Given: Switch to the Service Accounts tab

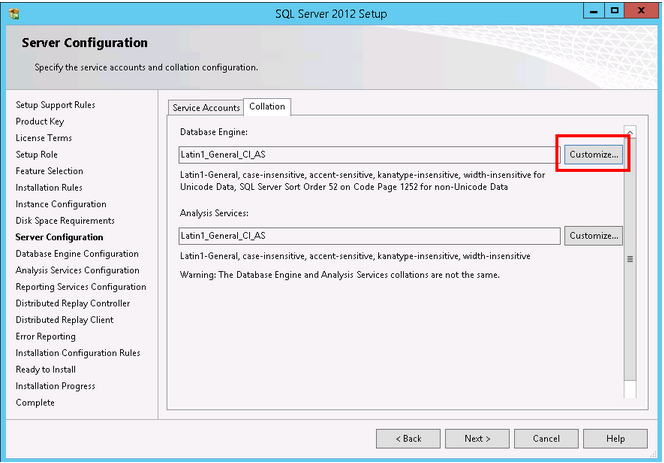Looking at the screenshot, I should [206, 107].
